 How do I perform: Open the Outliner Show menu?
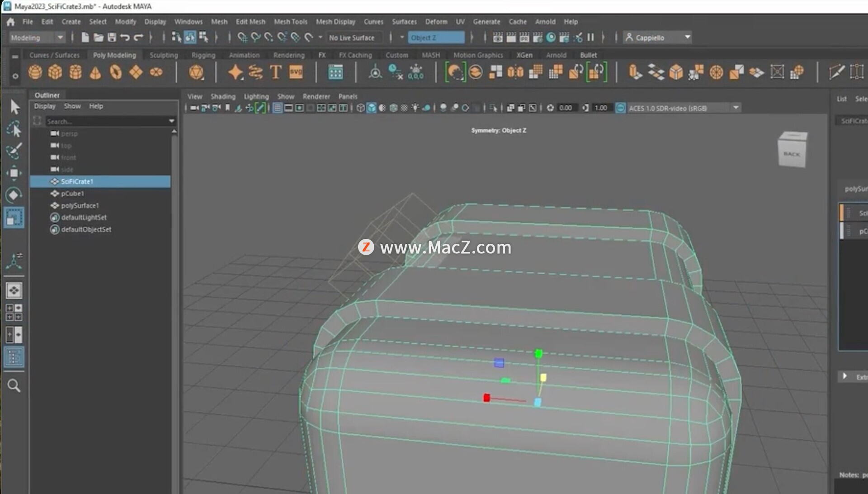(x=72, y=106)
